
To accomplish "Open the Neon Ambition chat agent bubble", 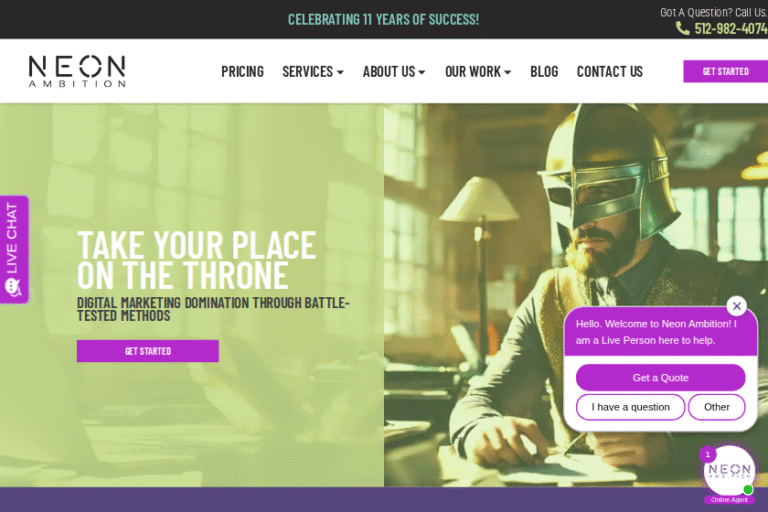I will 729,471.
